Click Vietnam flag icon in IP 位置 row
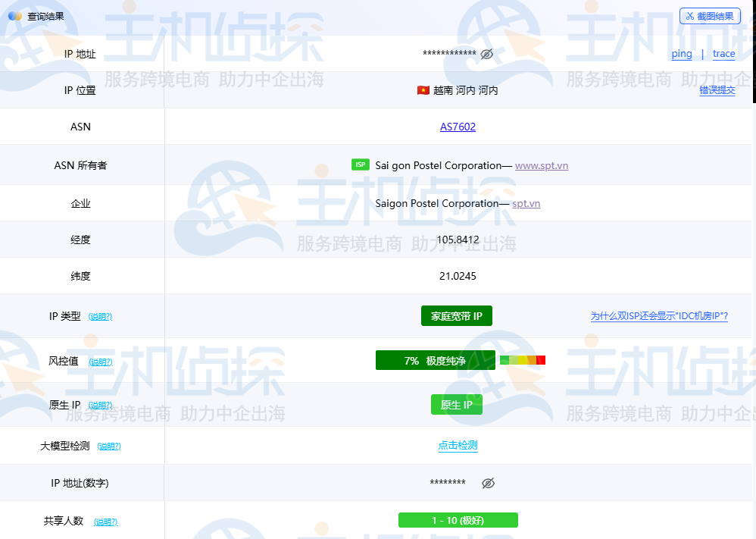756x539 pixels. click(423, 90)
